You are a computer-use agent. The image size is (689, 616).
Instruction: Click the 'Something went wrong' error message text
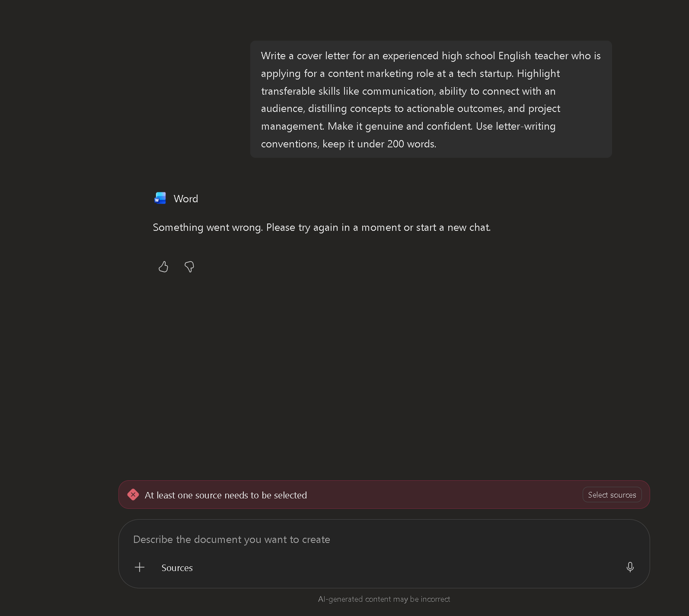tap(322, 227)
